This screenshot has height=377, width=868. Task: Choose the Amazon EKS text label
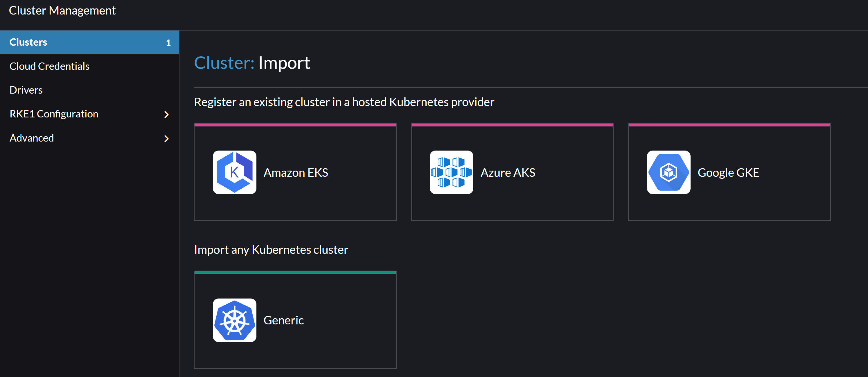296,172
